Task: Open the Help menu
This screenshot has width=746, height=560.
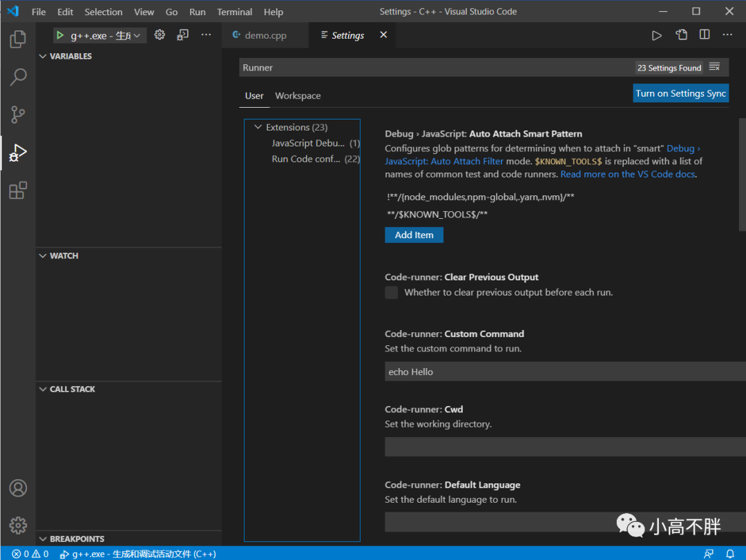Action: (x=273, y=12)
